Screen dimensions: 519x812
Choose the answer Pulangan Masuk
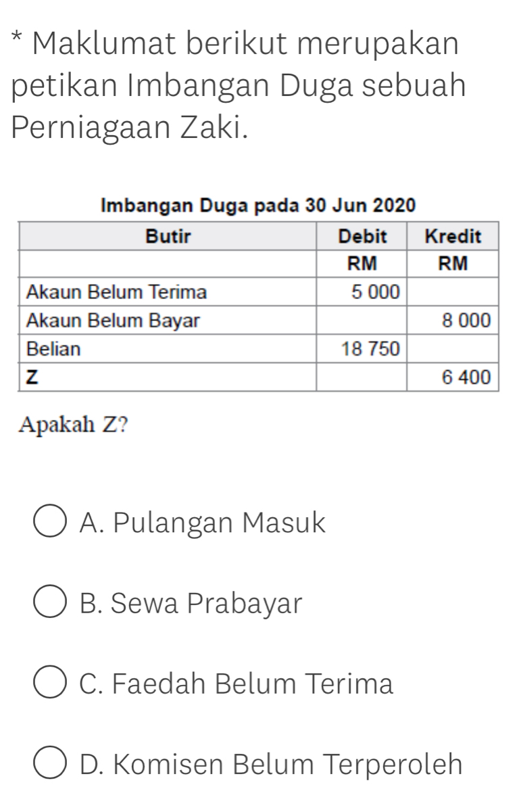[x=203, y=522]
